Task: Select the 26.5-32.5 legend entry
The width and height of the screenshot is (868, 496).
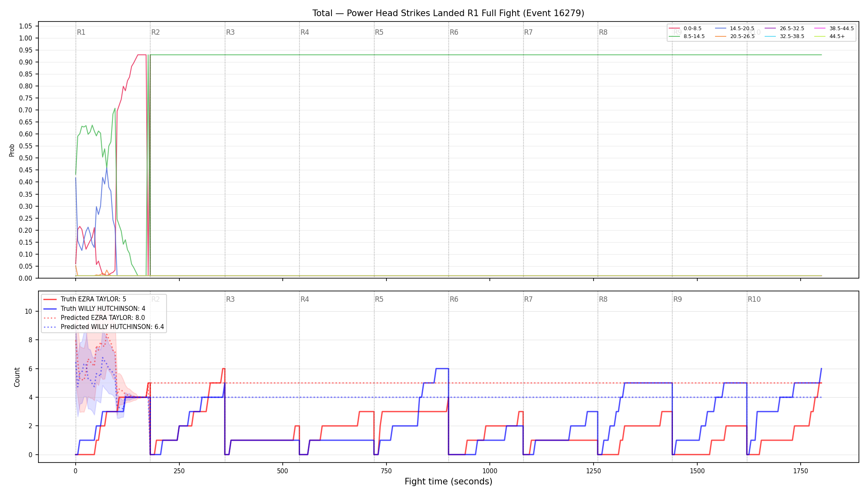Action: tap(785, 29)
